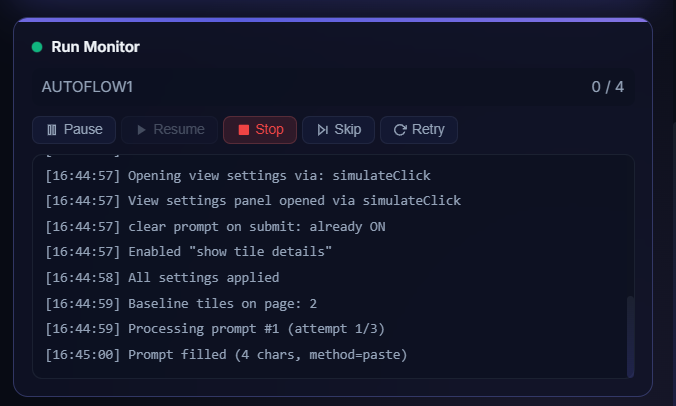Screen dimensions: 676x406
Task: Click the pause bars icon
Action: (51, 130)
